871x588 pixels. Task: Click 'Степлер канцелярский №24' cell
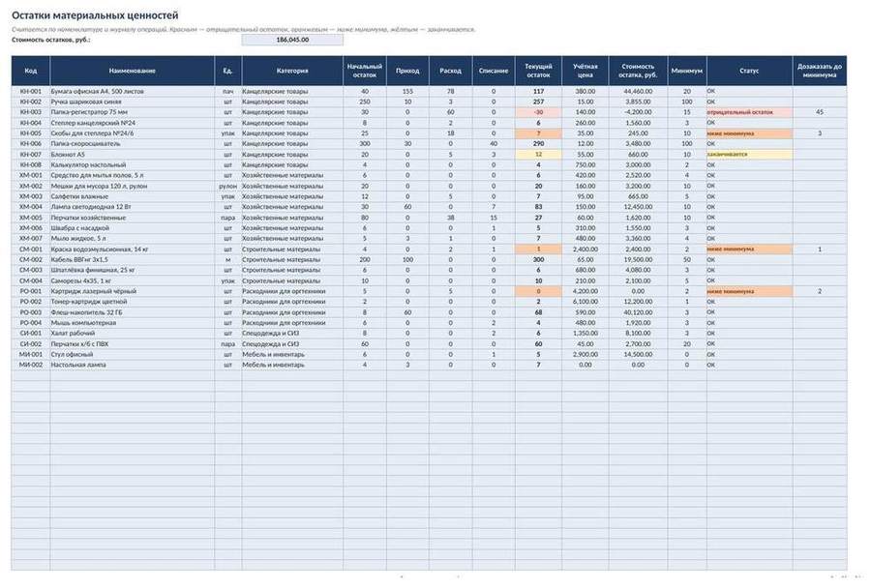(x=133, y=123)
